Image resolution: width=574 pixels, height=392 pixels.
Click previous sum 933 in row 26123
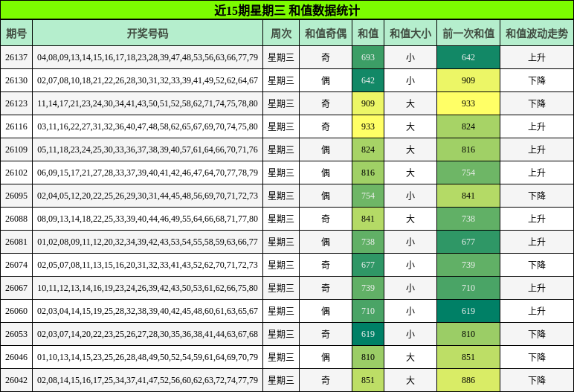(x=468, y=103)
